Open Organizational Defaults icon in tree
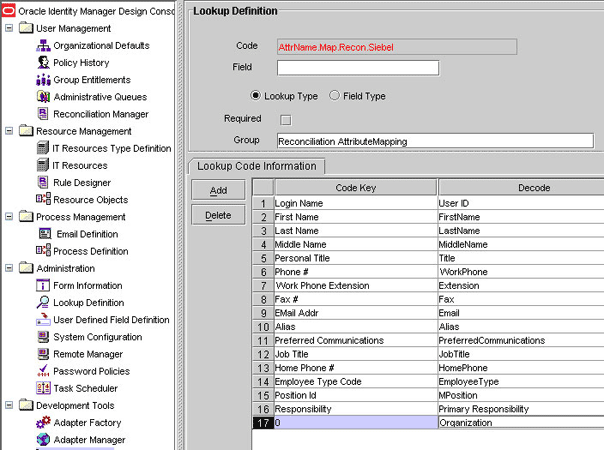This screenshot has height=450, width=604. pyautogui.click(x=43, y=45)
